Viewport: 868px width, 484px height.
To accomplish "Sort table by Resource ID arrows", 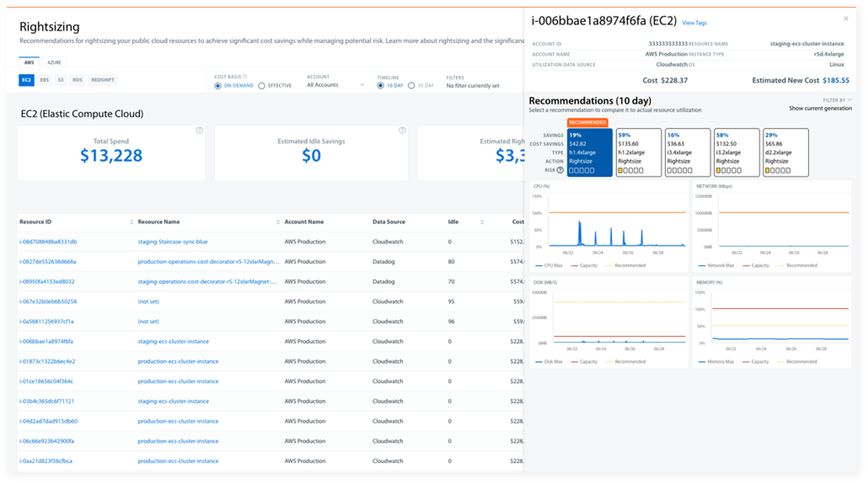I will (x=131, y=222).
